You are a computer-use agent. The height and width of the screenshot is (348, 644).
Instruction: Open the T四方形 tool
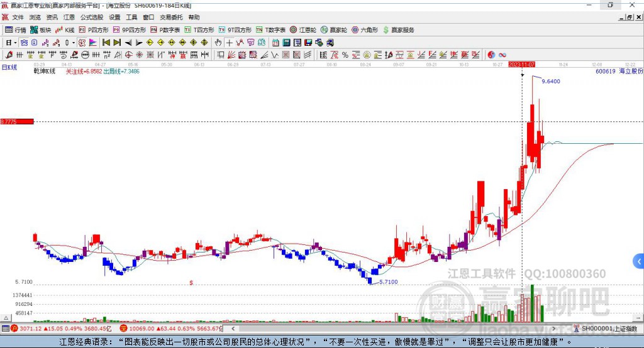click(x=199, y=30)
